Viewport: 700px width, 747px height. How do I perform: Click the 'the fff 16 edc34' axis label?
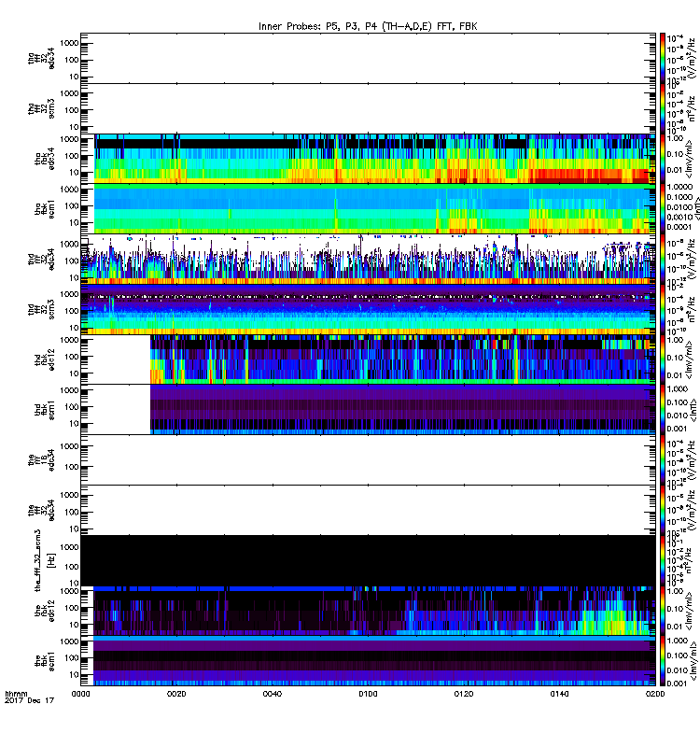pos(41,459)
